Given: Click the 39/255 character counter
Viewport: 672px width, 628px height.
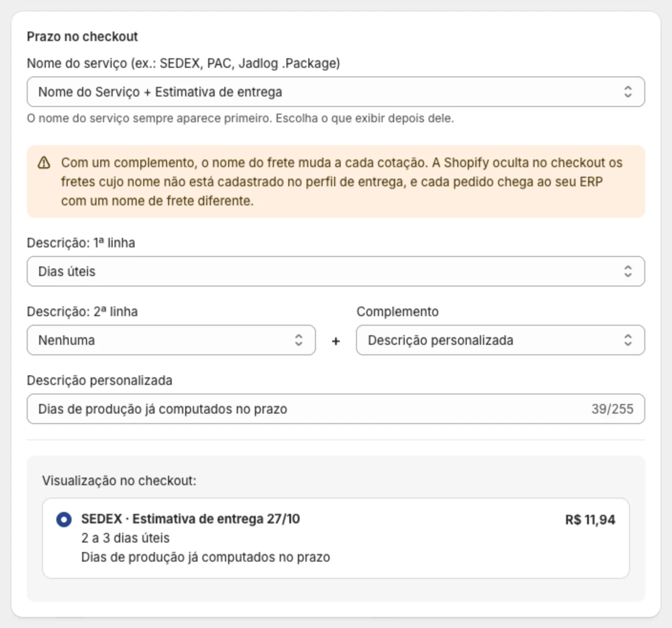Looking at the screenshot, I should [612, 409].
